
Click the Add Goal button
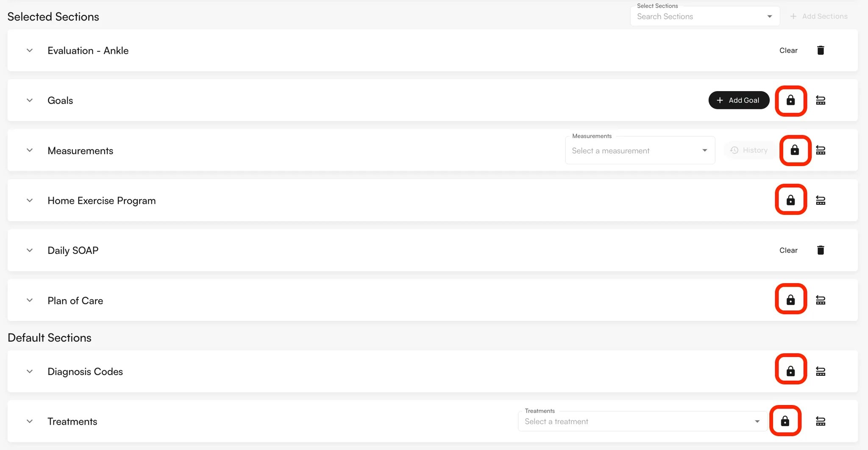pos(739,100)
